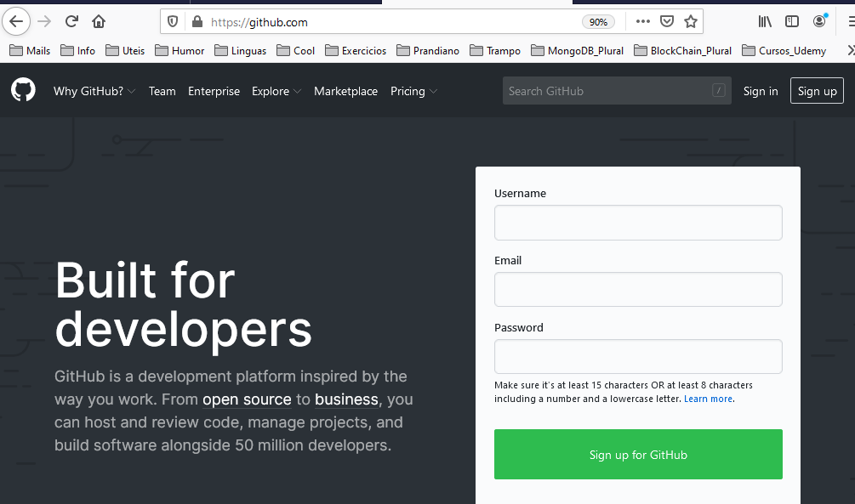Screen dimensions: 855x504
Task: Click the browser forward arrow
Action: pyautogui.click(x=44, y=22)
